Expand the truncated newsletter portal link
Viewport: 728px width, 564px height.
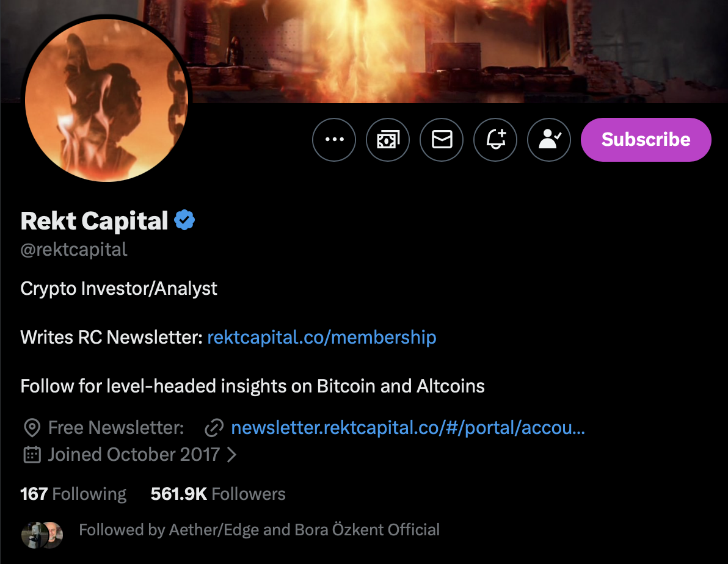click(x=407, y=427)
